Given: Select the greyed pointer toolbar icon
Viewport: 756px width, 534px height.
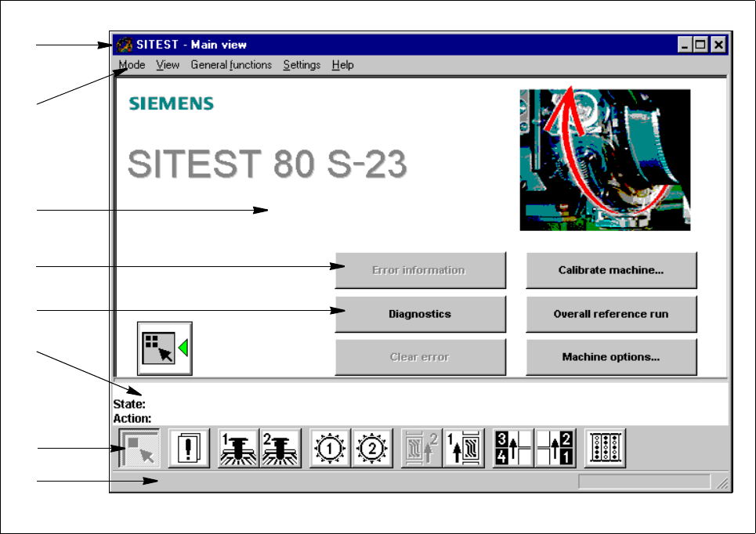Looking at the screenshot, I should 139,448.
